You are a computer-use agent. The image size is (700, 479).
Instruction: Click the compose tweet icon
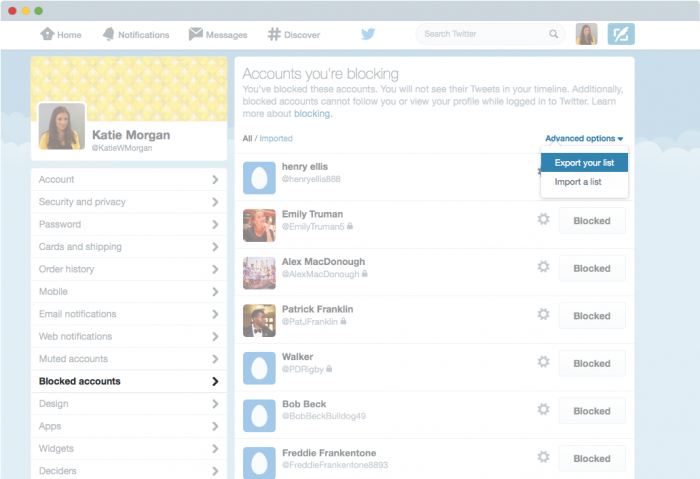point(621,34)
